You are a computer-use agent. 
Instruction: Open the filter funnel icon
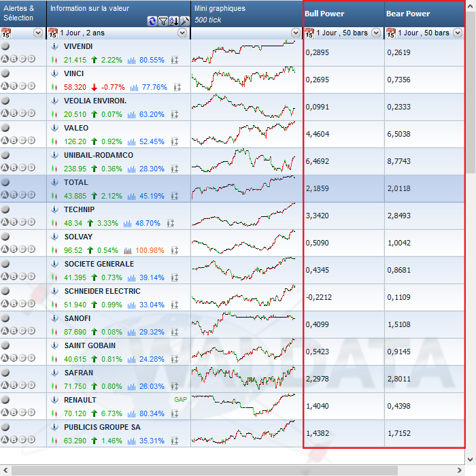[163, 21]
